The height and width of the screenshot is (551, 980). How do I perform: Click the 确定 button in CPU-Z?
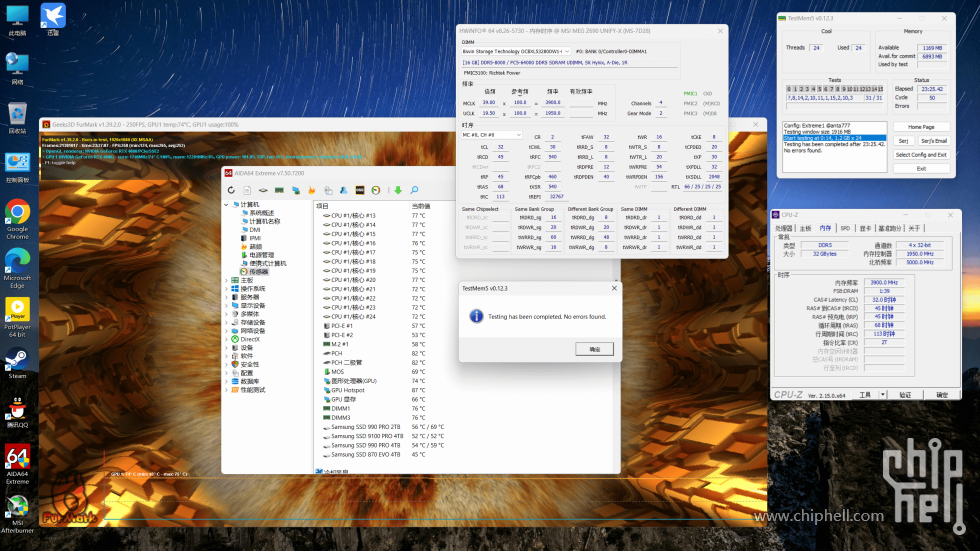click(942, 395)
